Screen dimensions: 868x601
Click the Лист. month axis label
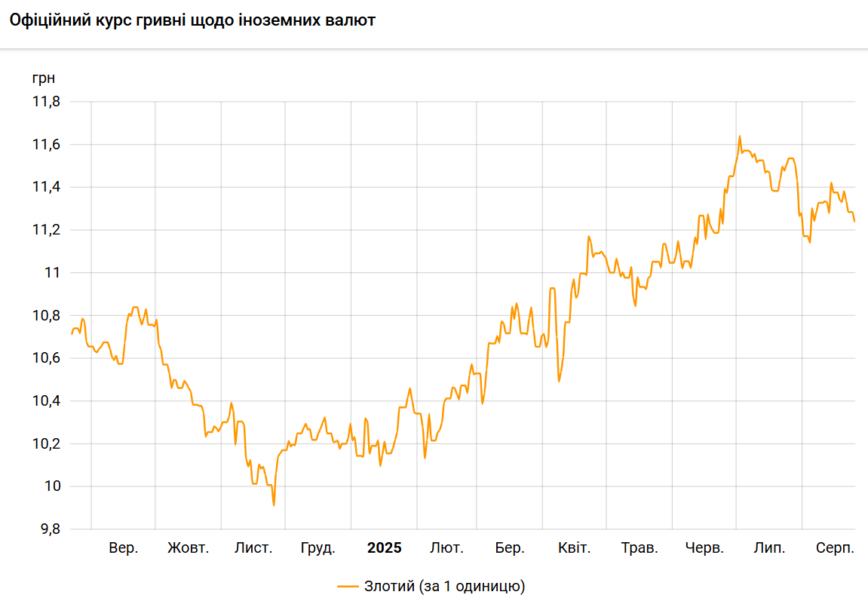253,548
